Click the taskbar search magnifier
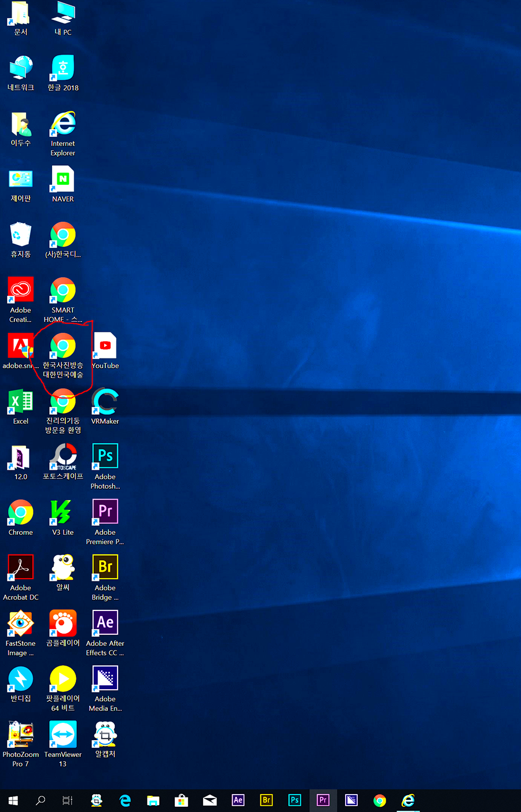The image size is (521, 812). click(x=41, y=800)
